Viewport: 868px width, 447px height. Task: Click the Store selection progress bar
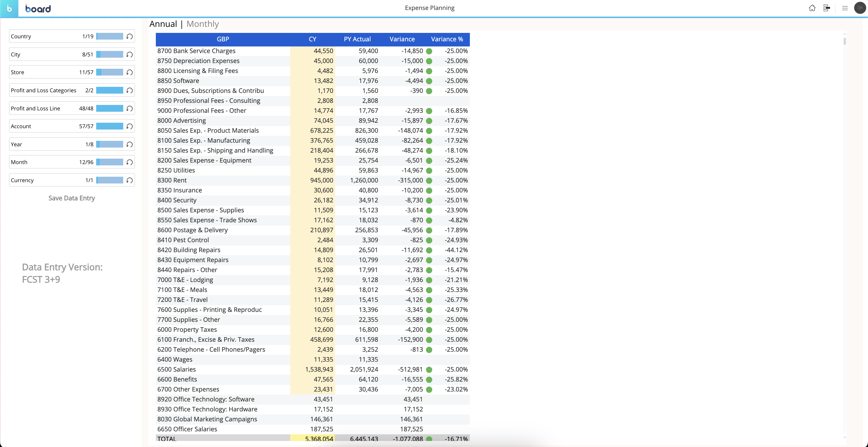(109, 72)
